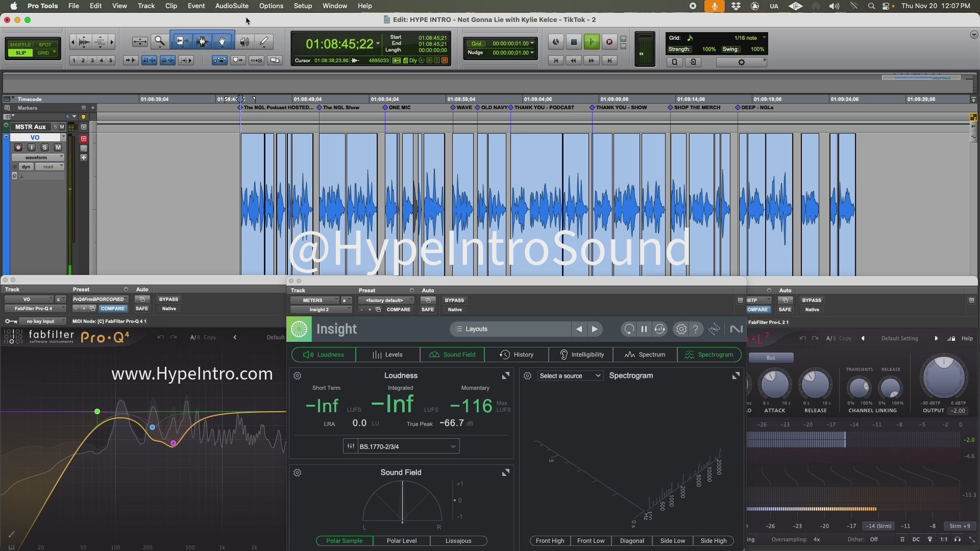Viewport: 980px width, 551px height.
Task: Click the Record transport button
Action: click(609, 42)
